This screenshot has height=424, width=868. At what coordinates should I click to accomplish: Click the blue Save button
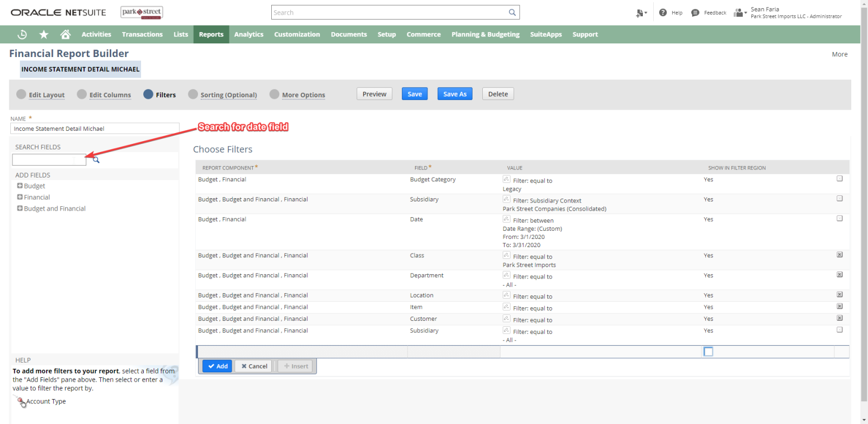414,94
